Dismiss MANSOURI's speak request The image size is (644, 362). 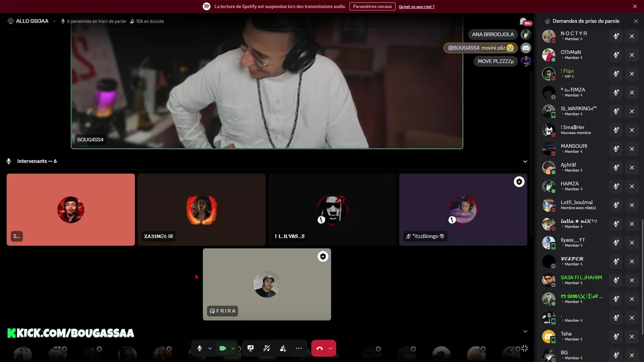coord(632,149)
